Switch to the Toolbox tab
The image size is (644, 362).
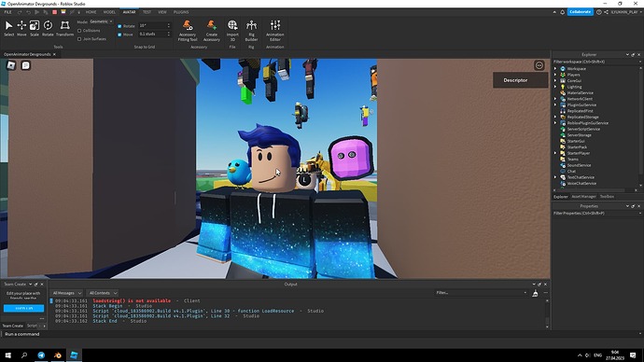click(607, 197)
